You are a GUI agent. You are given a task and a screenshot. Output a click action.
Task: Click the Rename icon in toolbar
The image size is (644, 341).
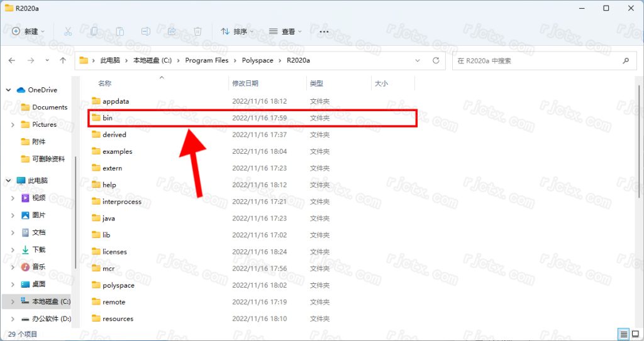(x=145, y=31)
